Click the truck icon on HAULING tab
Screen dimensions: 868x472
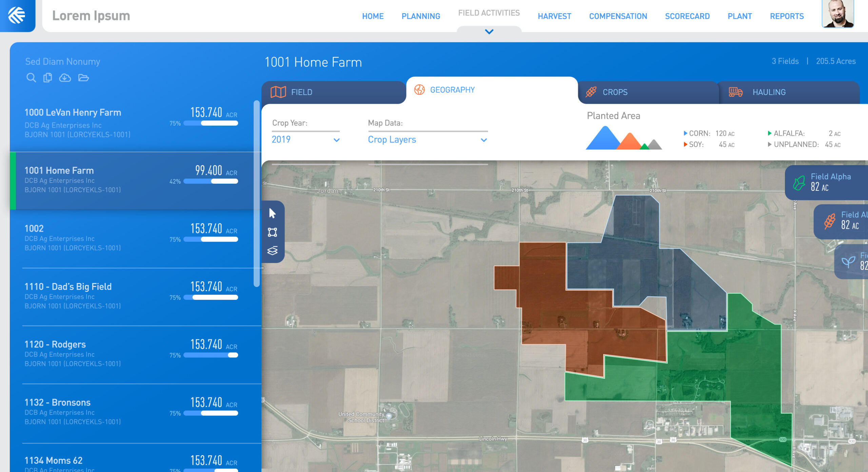735,92
